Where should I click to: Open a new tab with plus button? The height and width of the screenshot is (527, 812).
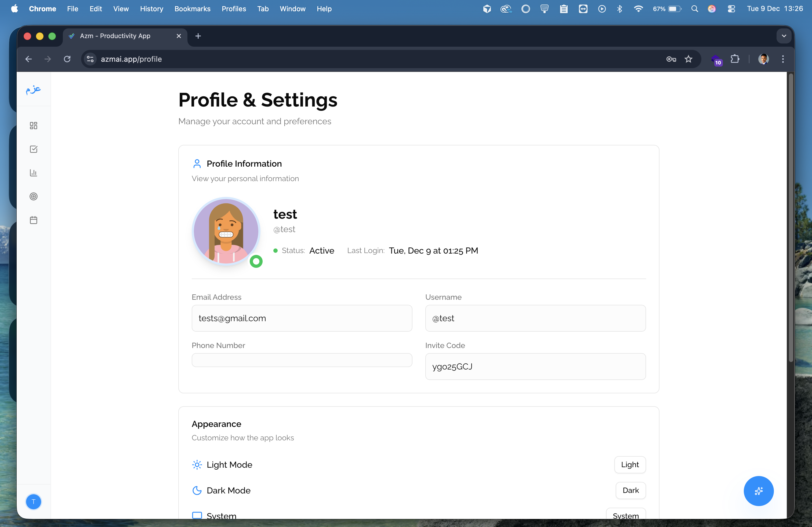(x=198, y=36)
